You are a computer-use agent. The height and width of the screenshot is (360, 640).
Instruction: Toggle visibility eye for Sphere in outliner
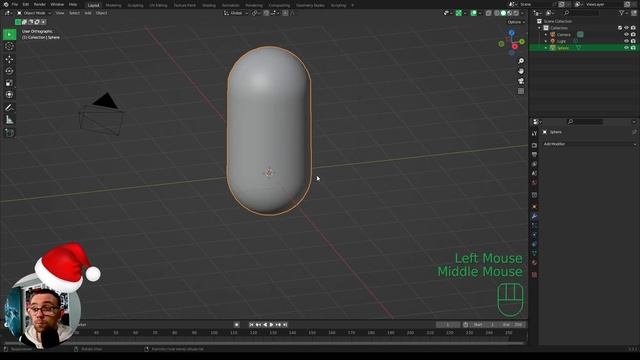click(627, 48)
